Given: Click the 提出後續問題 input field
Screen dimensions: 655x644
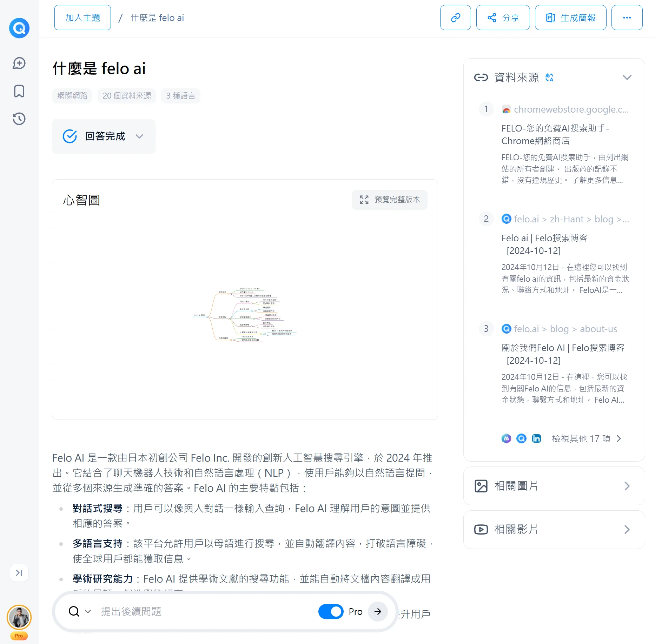Looking at the screenshot, I should [204, 612].
